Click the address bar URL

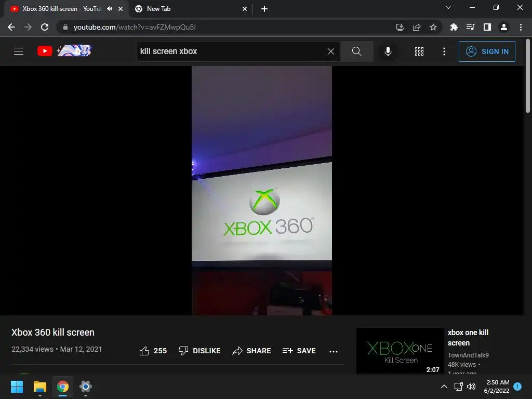click(x=135, y=27)
